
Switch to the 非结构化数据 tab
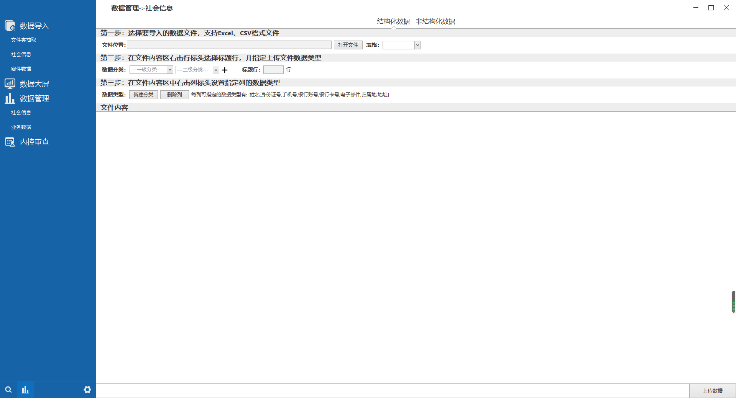click(435, 21)
